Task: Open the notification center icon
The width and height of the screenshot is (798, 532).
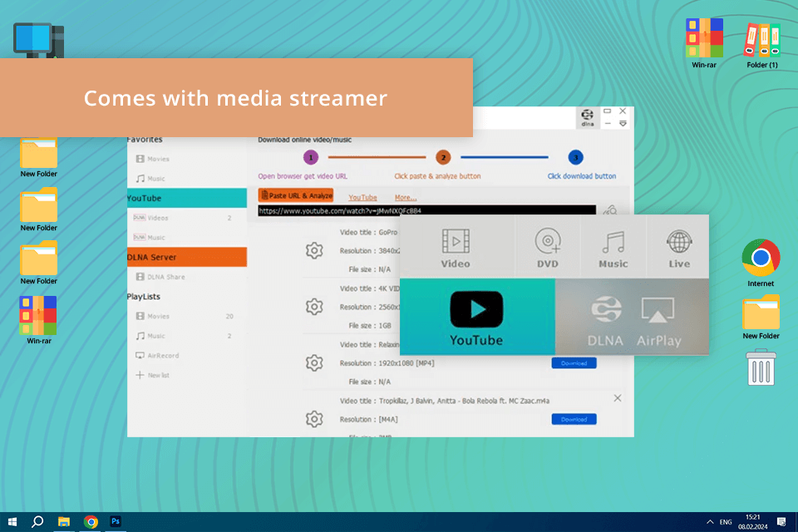Action: point(781,522)
